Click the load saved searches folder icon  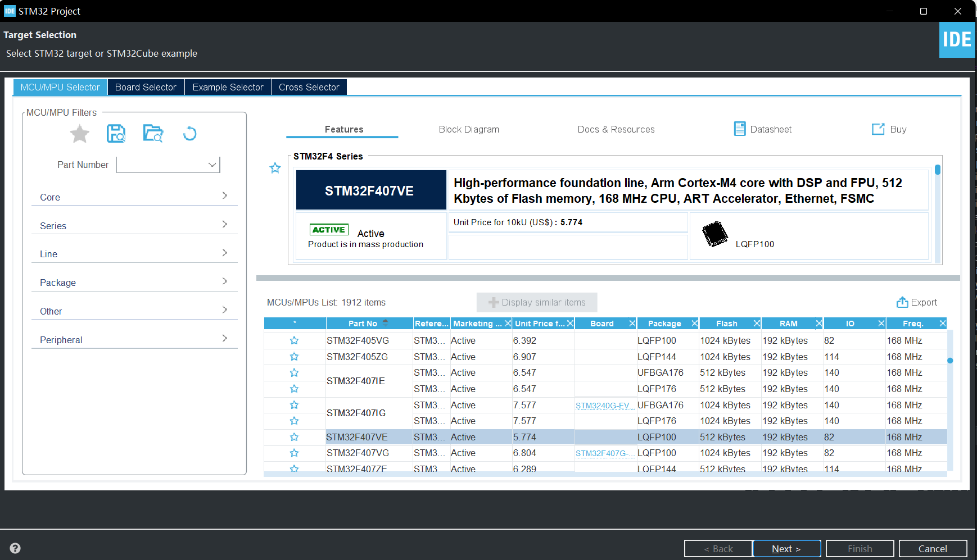153,134
